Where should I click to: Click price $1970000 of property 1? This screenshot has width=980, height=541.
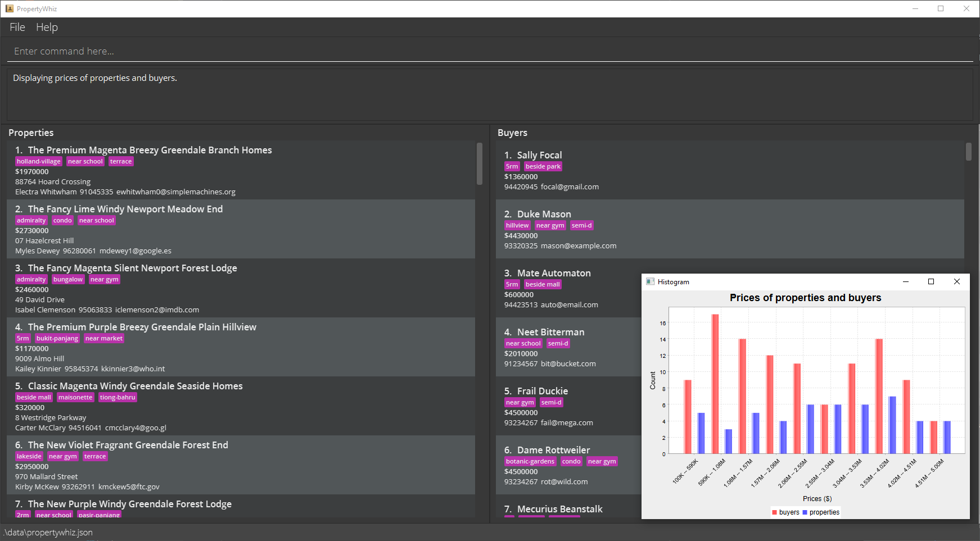click(x=32, y=171)
